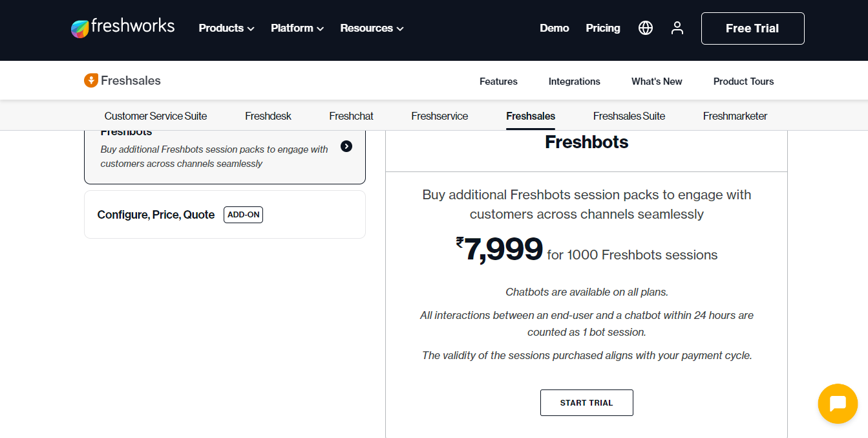This screenshot has width=868, height=438.
Task: Select the Configure, Price, Quote add-on card
Action: pos(225,214)
